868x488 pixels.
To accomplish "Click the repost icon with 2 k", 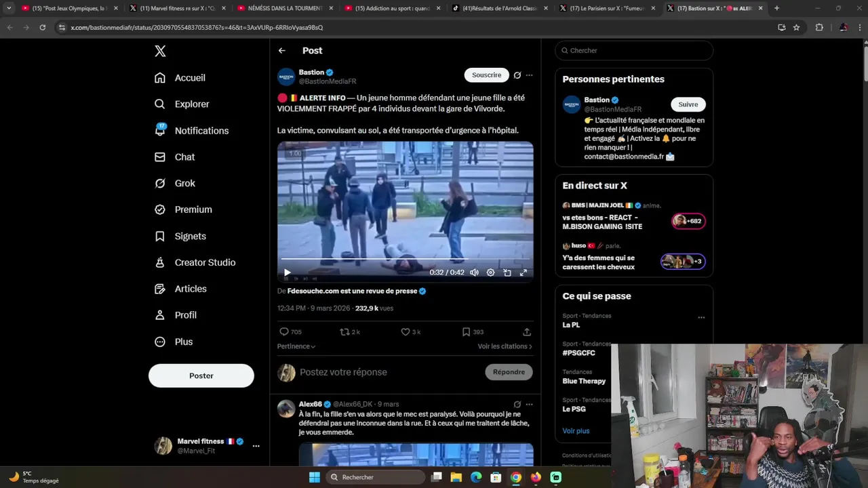I will (x=350, y=332).
